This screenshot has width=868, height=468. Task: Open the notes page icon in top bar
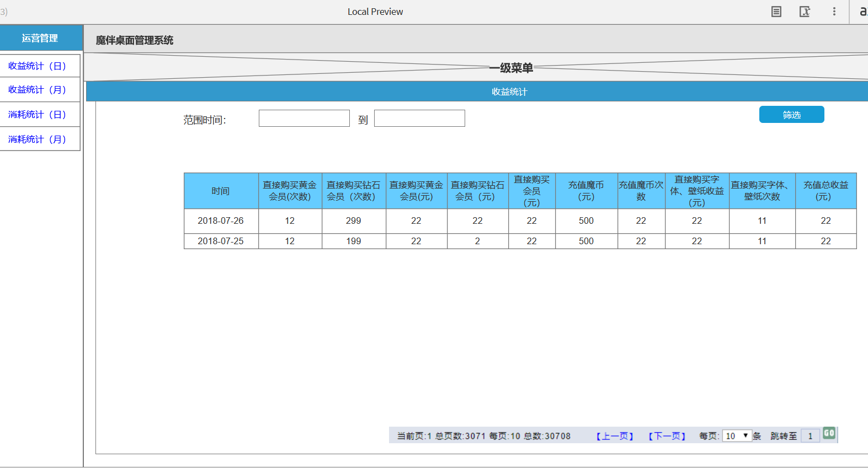coord(776,12)
